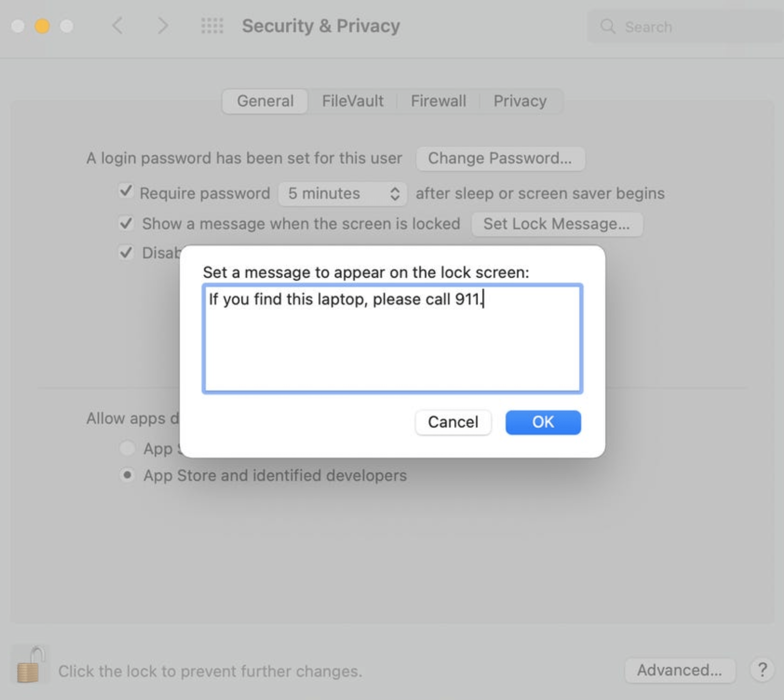Viewport: 784px width, 700px height.
Task: Minimize the window with the yellow button
Action: pyautogui.click(x=42, y=26)
